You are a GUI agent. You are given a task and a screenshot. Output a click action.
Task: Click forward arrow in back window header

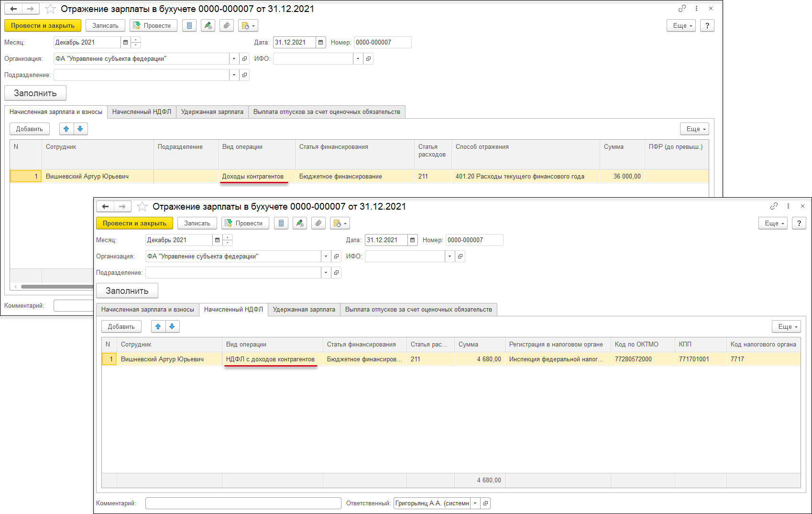(31, 9)
